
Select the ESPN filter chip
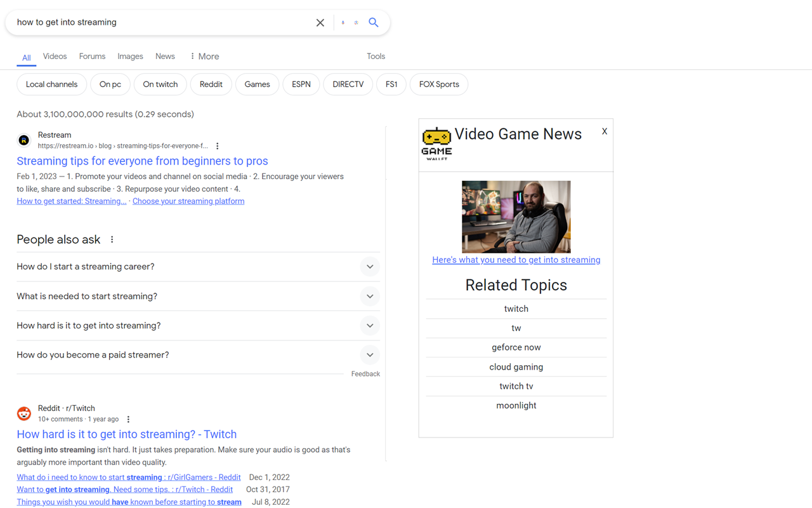301,84
